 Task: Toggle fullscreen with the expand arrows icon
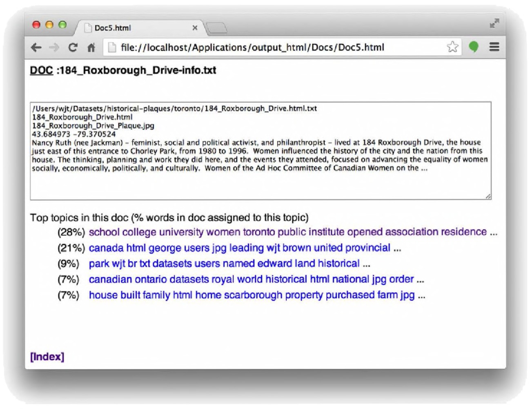pyautogui.click(x=494, y=23)
